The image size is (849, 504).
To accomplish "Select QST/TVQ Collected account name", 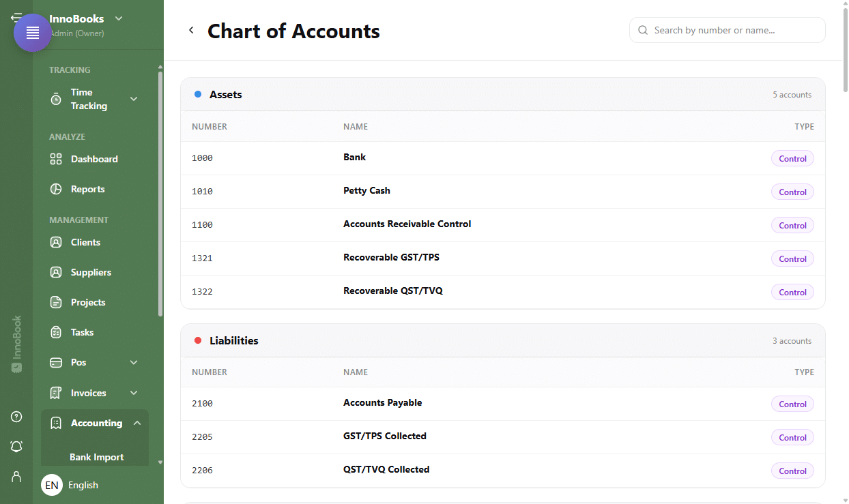I will [x=386, y=469].
